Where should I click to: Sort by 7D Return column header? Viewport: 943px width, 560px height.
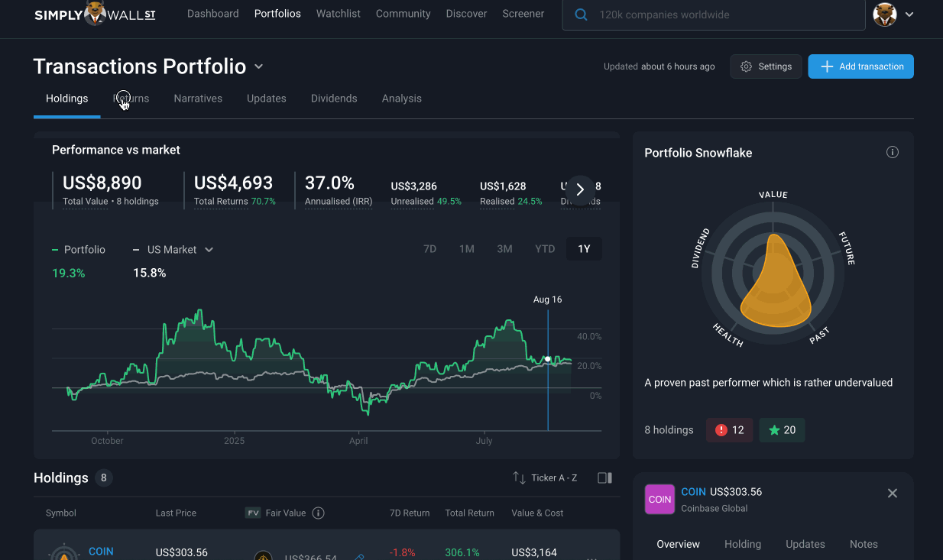pyautogui.click(x=410, y=513)
